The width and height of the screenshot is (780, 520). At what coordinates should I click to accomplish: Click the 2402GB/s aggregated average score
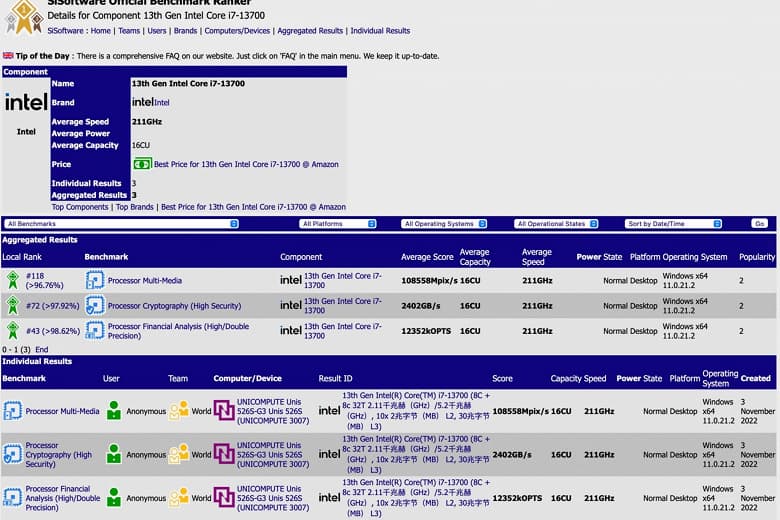click(421, 306)
